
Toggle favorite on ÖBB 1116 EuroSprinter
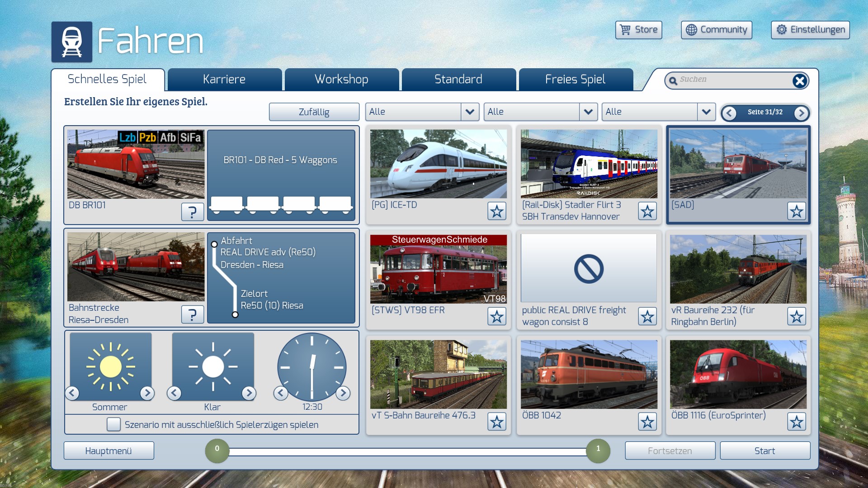coord(796,422)
